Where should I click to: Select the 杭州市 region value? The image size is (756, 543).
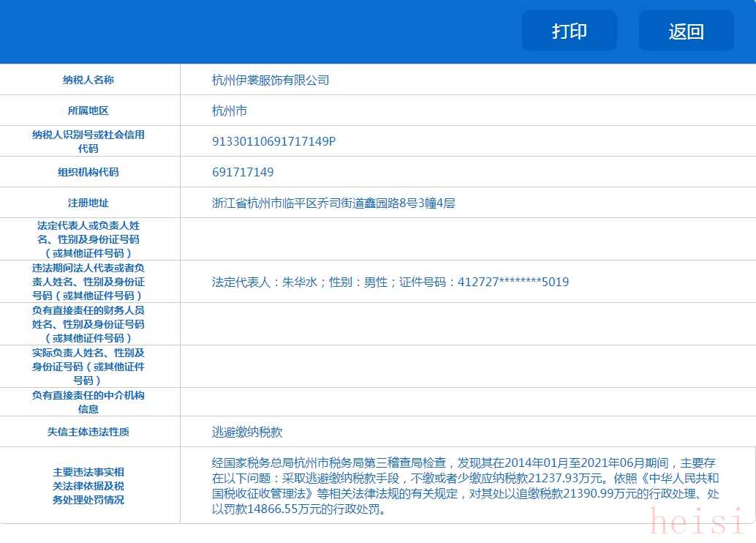pos(230,111)
